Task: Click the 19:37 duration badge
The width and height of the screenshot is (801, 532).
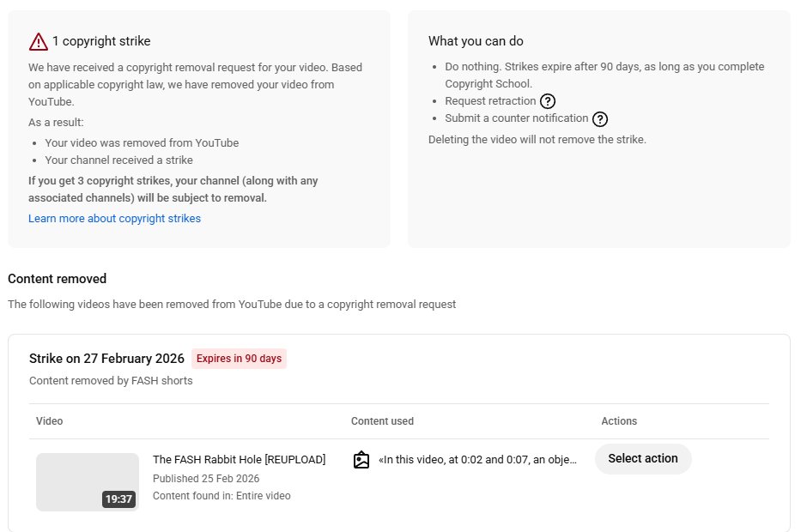Action: (118, 499)
